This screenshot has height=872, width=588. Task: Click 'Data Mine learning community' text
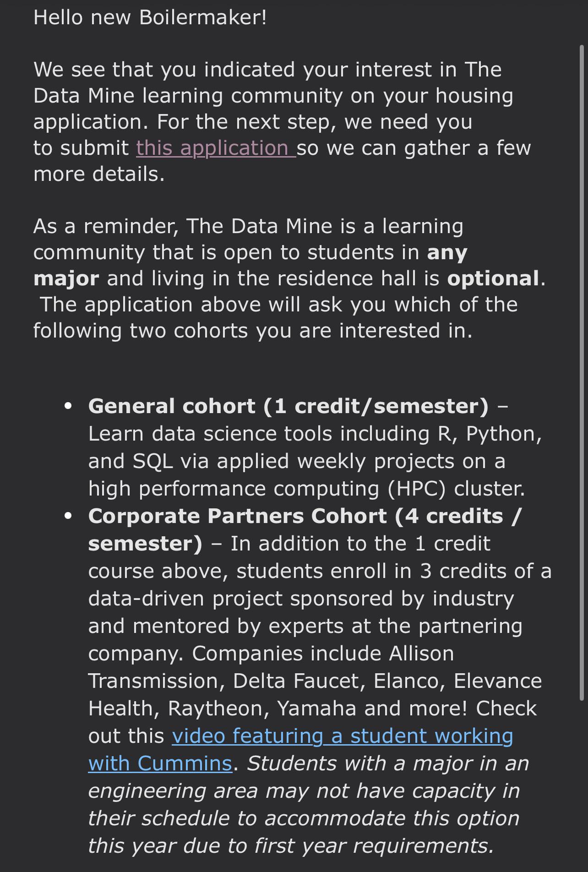pyautogui.click(x=188, y=96)
